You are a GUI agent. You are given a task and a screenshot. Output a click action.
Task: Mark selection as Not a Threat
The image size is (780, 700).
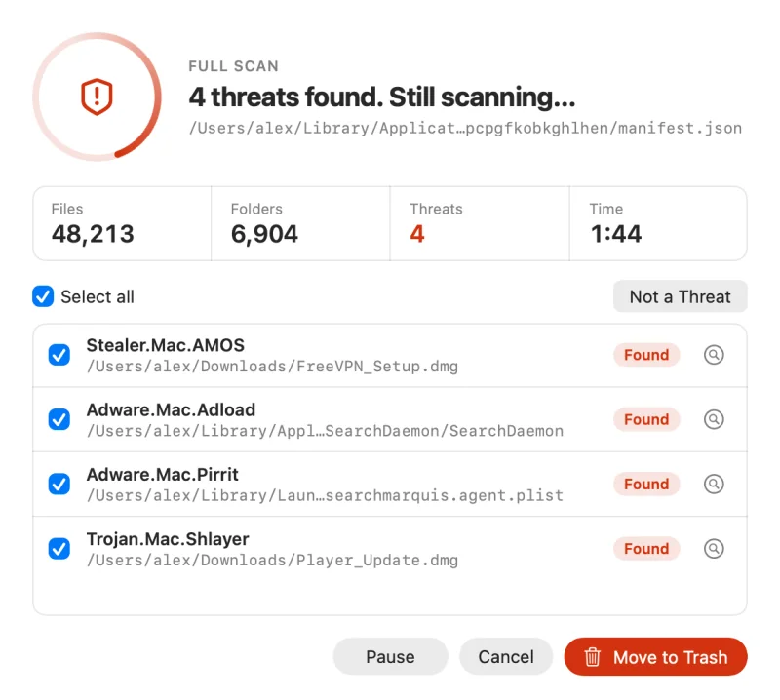680,296
